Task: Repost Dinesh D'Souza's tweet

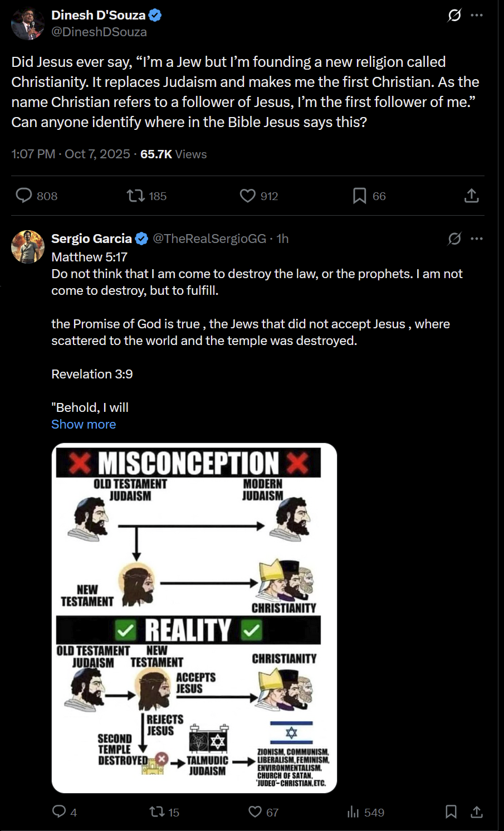Action: [x=135, y=196]
